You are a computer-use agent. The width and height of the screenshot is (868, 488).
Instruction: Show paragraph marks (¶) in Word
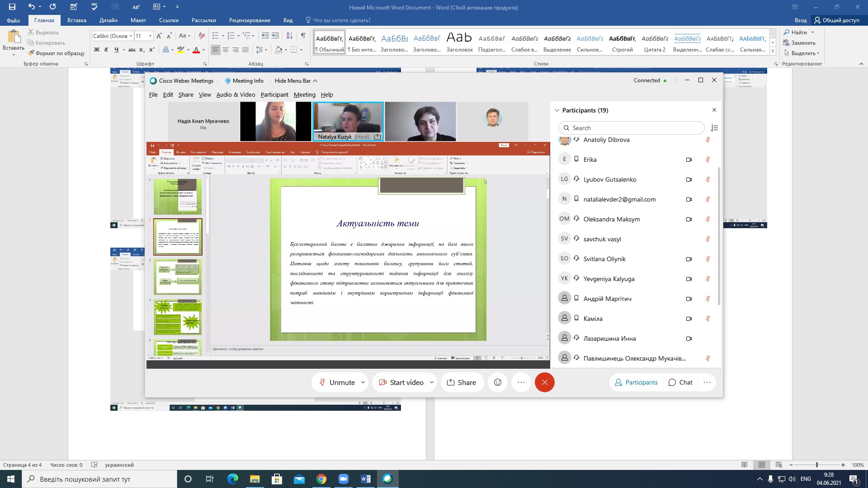303,36
